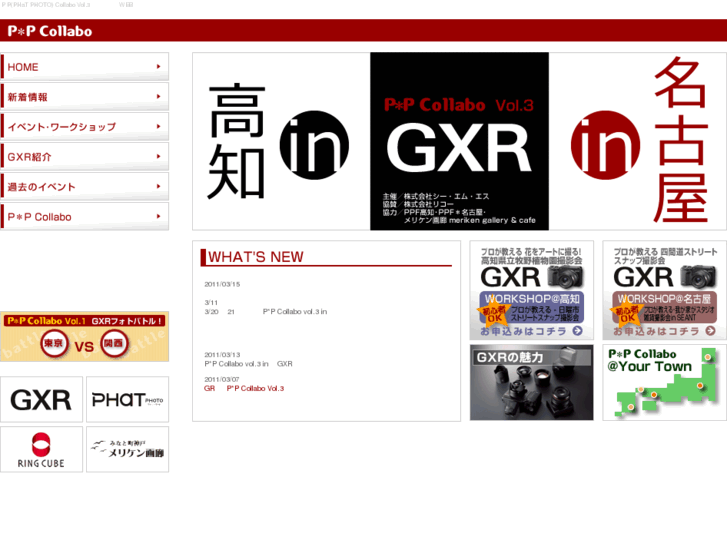Click the camera image on 名古屋 workshop banner

tap(698, 277)
